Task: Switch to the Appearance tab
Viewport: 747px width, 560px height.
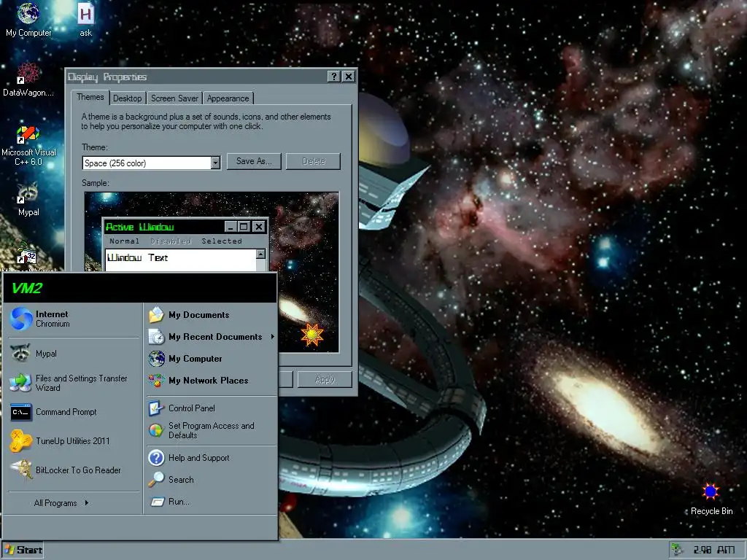Action: 228,98
